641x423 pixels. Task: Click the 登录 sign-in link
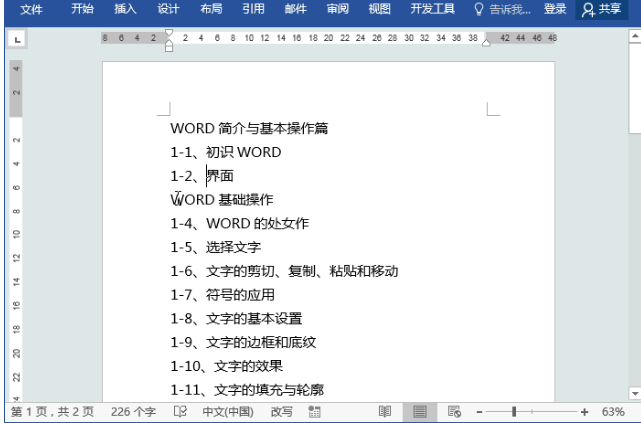pyautogui.click(x=555, y=9)
